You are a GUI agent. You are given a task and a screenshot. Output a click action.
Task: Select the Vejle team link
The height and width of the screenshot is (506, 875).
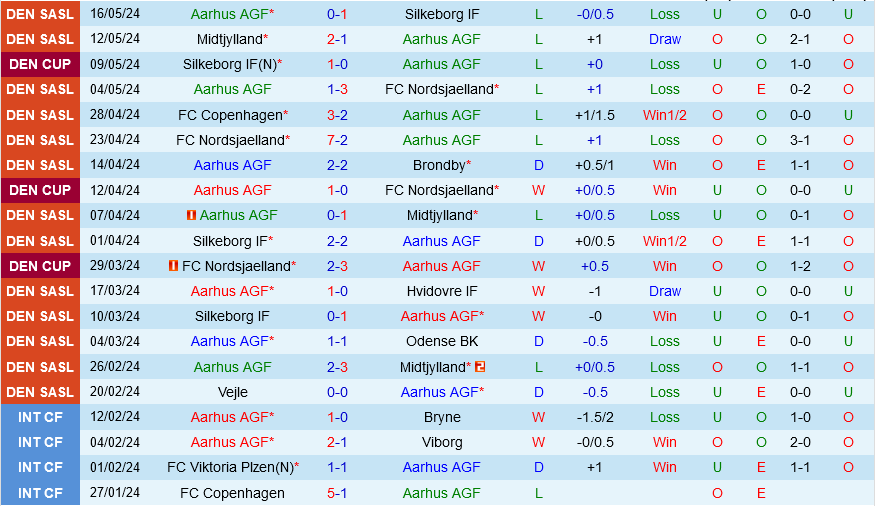[232, 392]
